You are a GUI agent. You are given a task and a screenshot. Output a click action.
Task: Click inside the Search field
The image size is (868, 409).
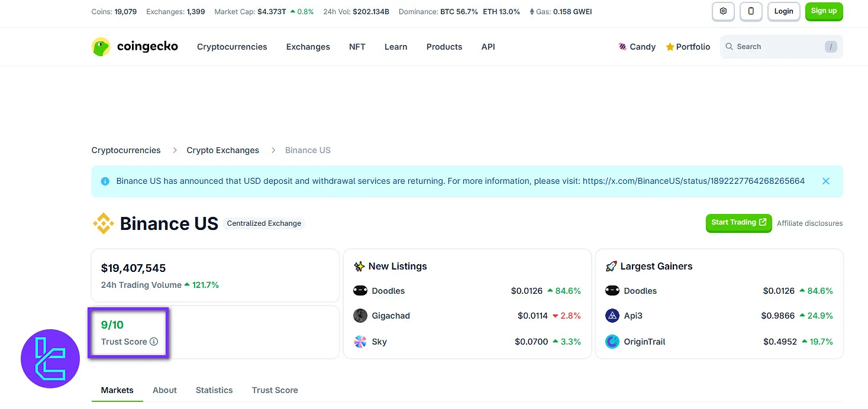click(769, 46)
